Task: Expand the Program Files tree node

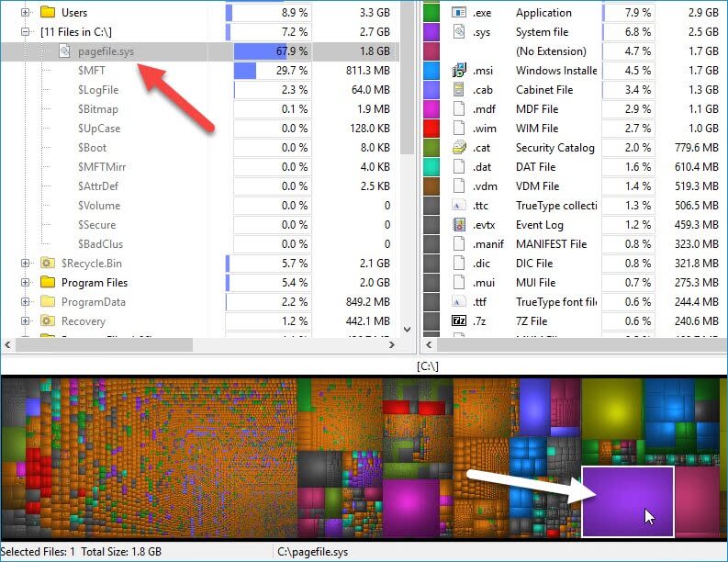Action: 25,283
